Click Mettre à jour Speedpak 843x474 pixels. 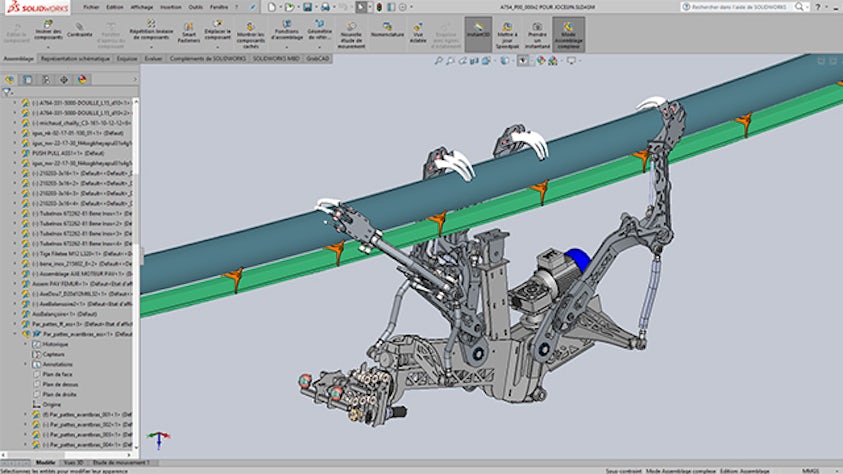[x=507, y=35]
